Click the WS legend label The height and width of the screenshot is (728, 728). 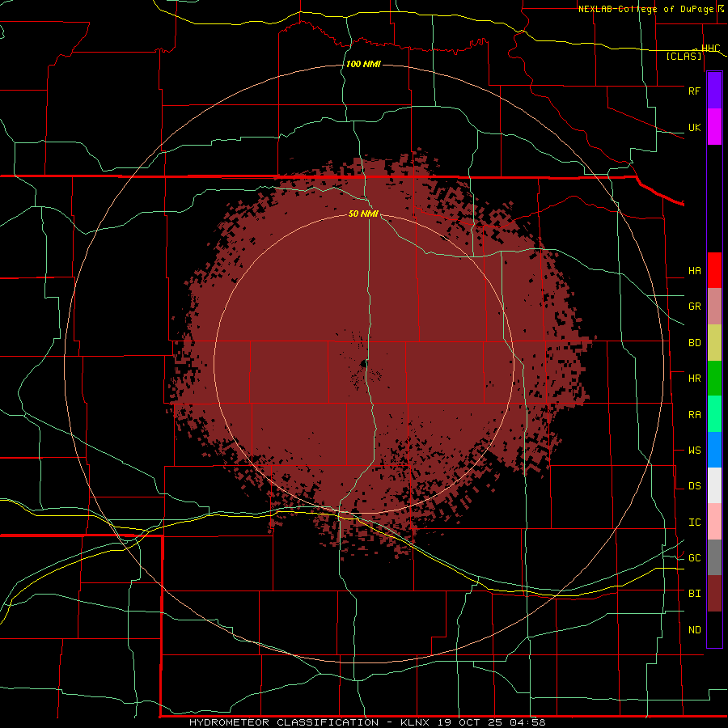tap(694, 451)
